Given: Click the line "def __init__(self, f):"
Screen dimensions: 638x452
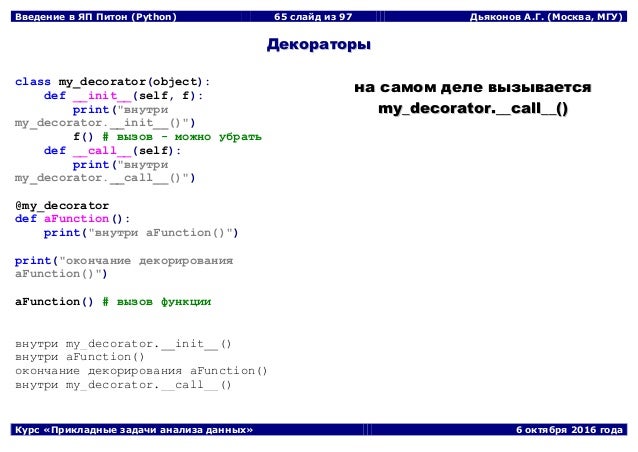Looking at the screenshot, I should pos(123,96).
